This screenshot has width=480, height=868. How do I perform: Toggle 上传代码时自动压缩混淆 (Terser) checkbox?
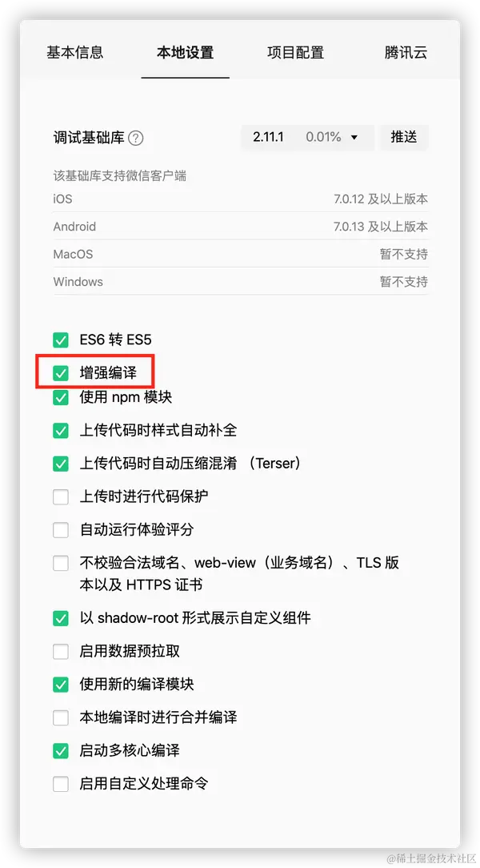coord(61,464)
